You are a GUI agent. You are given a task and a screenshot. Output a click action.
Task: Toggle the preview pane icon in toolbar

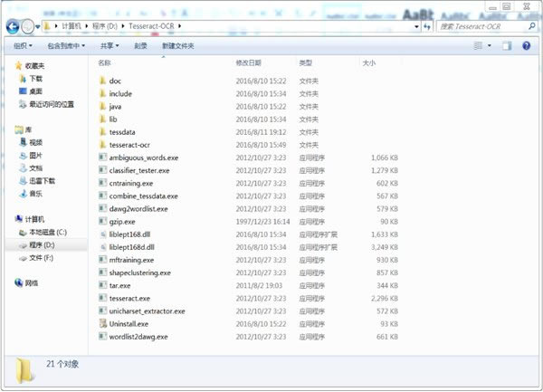(x=507, y=45)
